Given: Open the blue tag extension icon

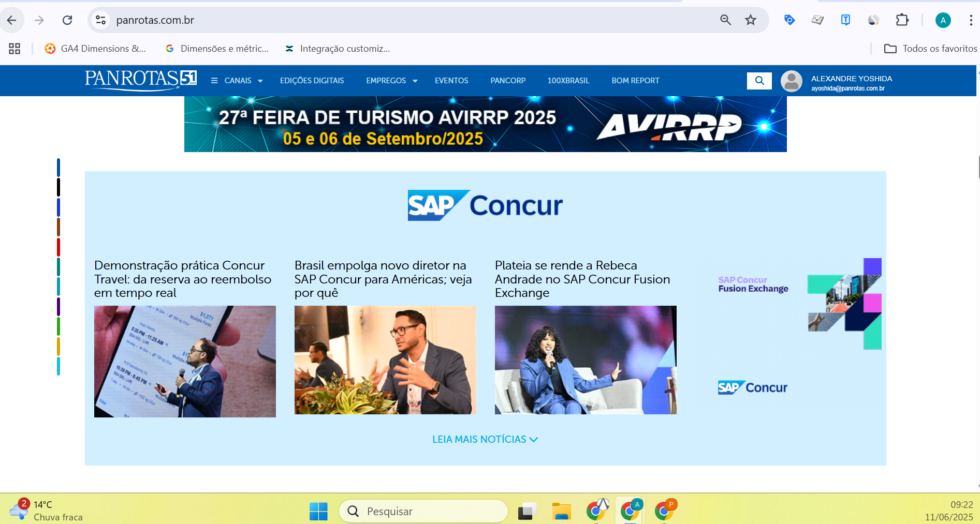Looking at the screenshot, I should tap(789, 20).
